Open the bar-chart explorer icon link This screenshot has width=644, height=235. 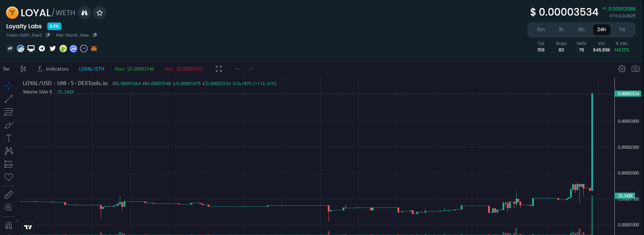(x=20, y=48)
